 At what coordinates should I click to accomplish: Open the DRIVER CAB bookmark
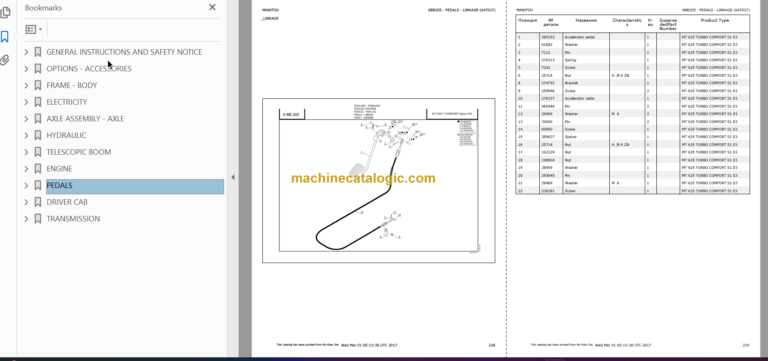tap(67, 202)
